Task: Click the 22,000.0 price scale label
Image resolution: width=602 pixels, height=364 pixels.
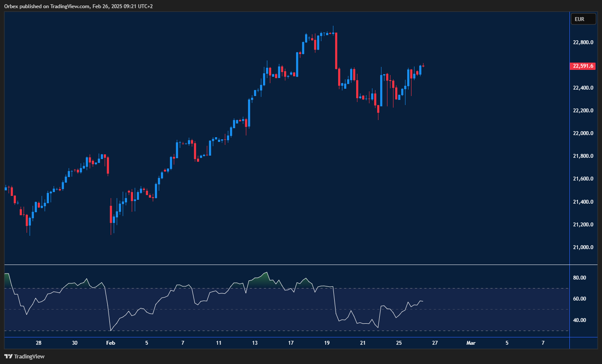Action: 583,133
